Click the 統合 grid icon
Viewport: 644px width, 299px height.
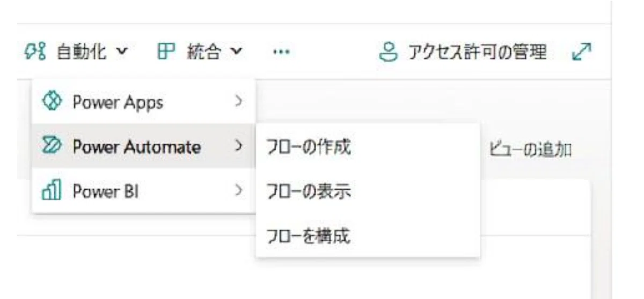click(x=166, y=52)
